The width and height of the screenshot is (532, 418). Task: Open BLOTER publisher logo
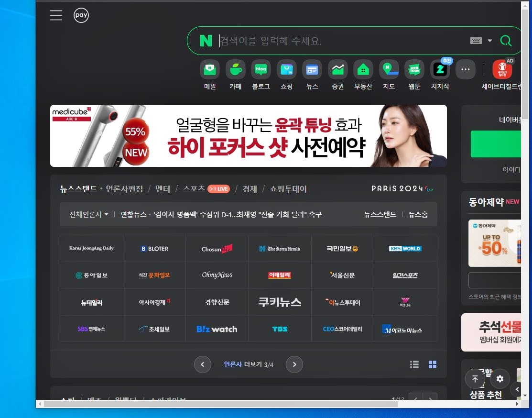coord(154,249)
